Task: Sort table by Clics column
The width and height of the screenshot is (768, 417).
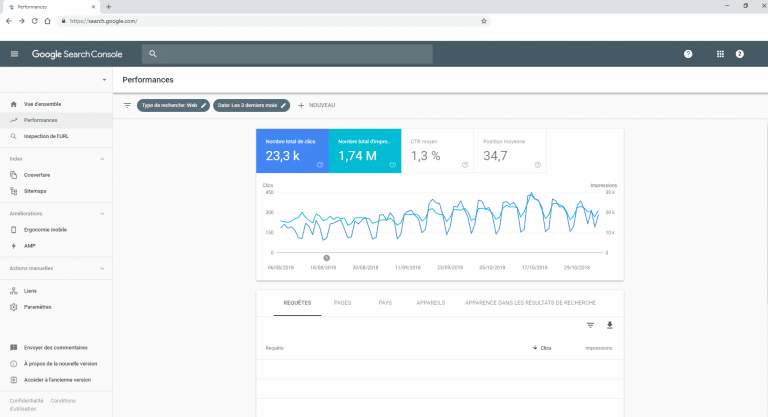Action: pos(542,348)
